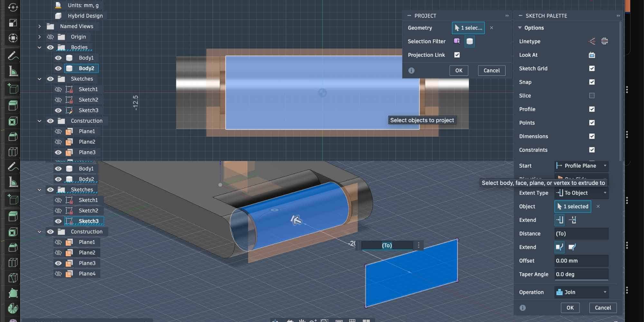Select the Origin folder label
The height and width of the screenshot is (322, 644).
click(78, 37)
